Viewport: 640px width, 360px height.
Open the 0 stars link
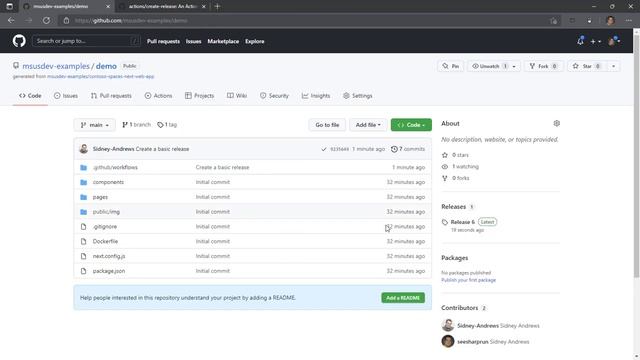pyautogui.click(x=456, y=155)
